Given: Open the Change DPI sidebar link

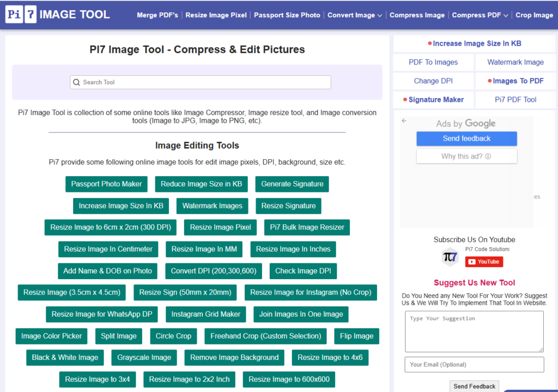Looking at the screenshot, I should click(433, 81).
